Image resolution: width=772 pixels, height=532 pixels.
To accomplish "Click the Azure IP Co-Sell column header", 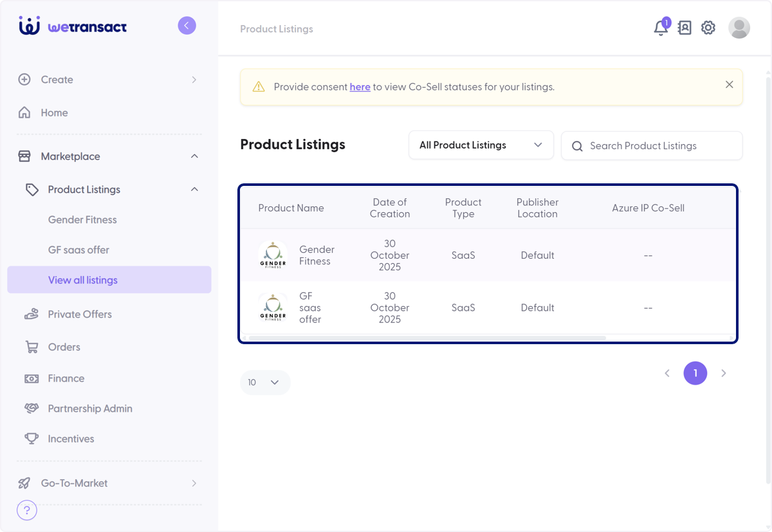I will (x=648, y=208).
